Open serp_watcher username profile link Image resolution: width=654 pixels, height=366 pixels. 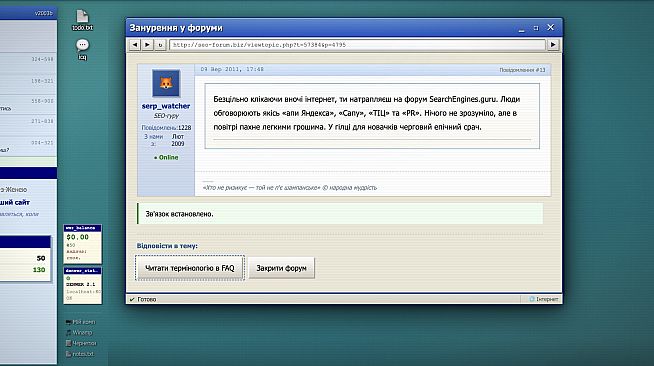coord(166,106)
